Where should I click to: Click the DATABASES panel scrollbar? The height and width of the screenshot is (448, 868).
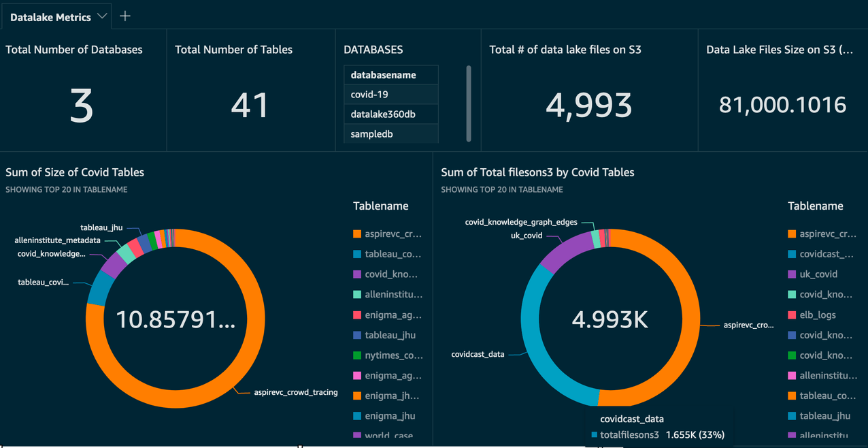tap(469, 102)
